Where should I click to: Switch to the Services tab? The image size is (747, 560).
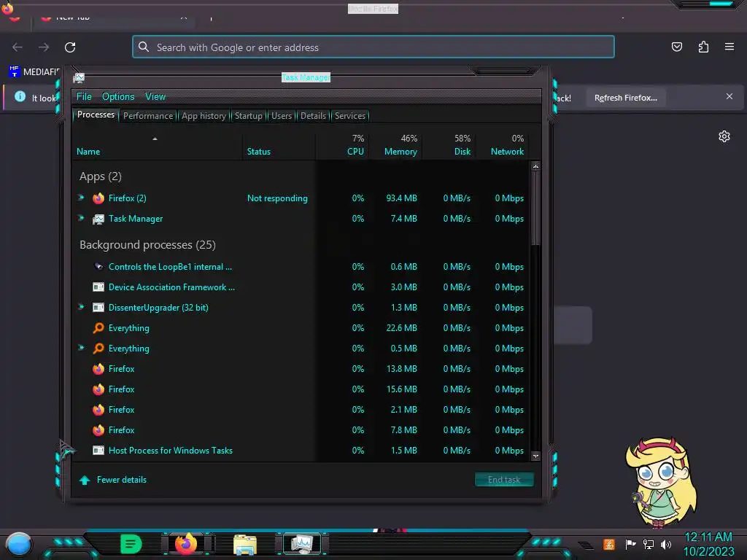(x=350, y=116)
